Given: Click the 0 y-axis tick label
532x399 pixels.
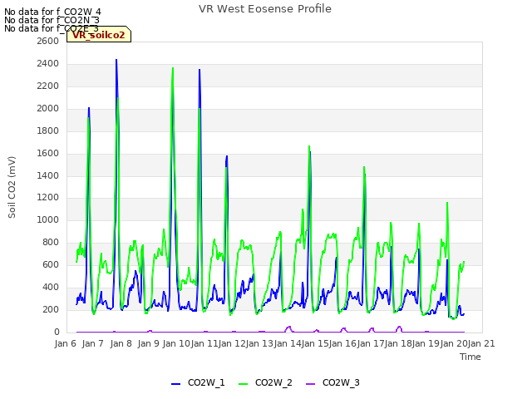Looking at the screenshot, I should point(57,332).
